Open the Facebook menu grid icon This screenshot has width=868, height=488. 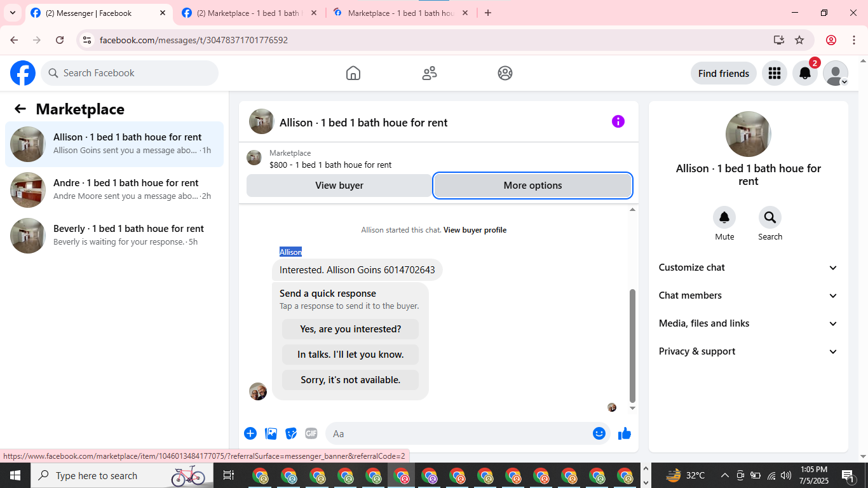click(x=774, y=73)
